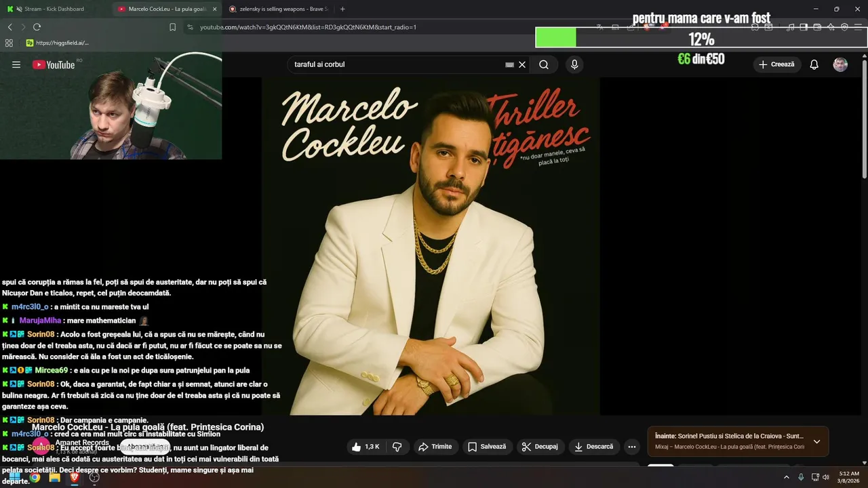Image resolution: width=868 pixels, height=488 pixels.
Task: Open the YouTube account avatar menu
Action: [x=840, y=64]
